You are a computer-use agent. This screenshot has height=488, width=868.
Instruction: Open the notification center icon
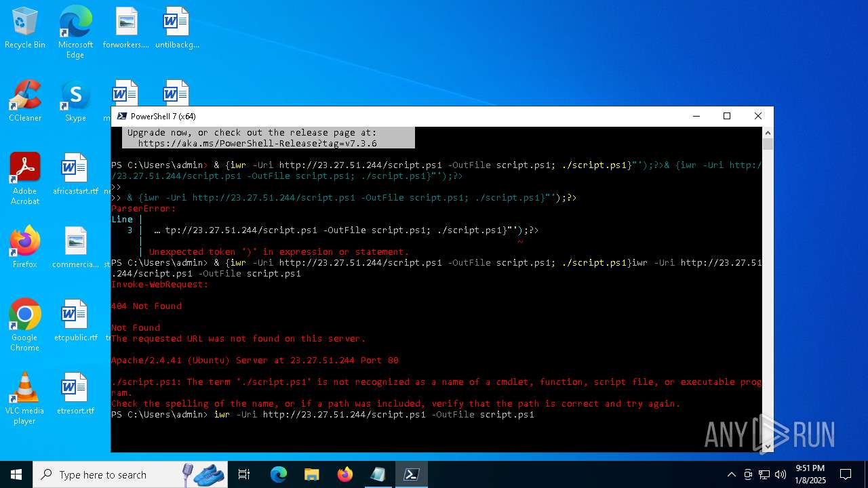[x=846, y=474]
